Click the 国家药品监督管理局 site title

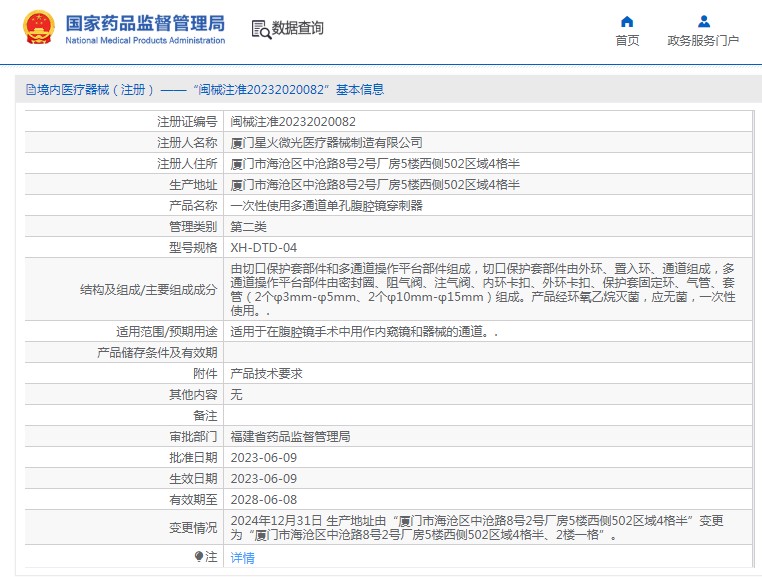(x=145, y=22)
